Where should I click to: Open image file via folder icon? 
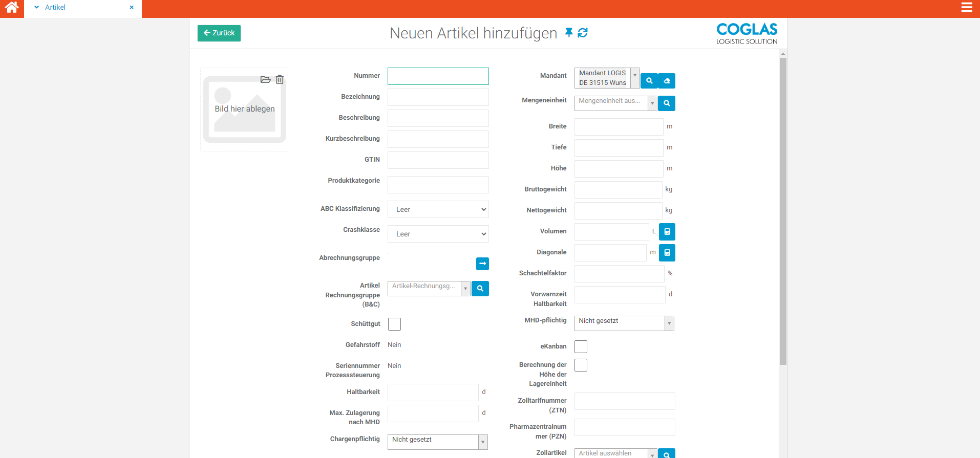pos(265,79)
